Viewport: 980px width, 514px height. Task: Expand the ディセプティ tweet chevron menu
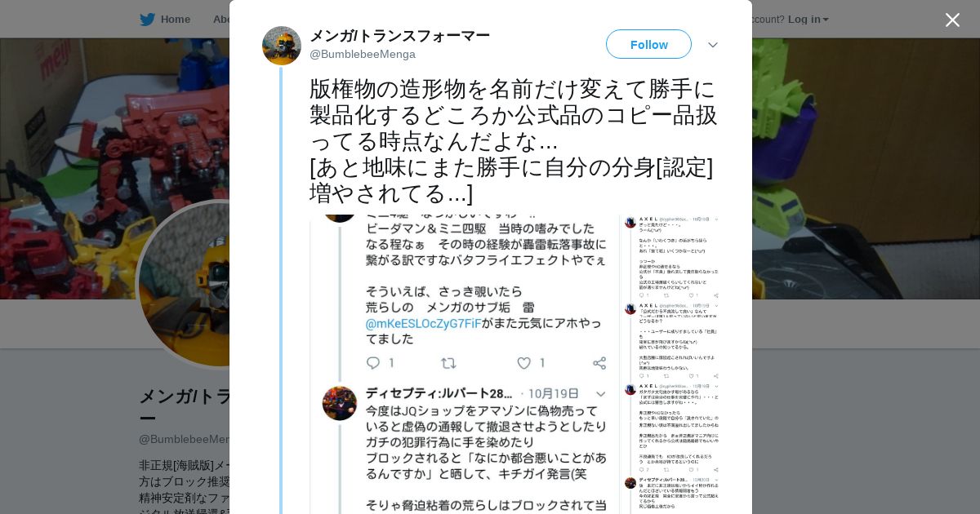(600, 394)
